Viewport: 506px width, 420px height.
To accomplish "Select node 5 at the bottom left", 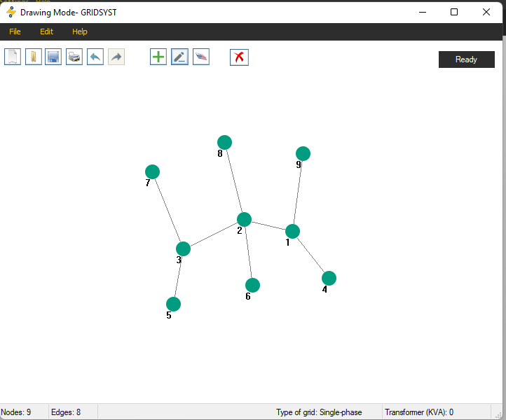I will (x=173, y=304).
